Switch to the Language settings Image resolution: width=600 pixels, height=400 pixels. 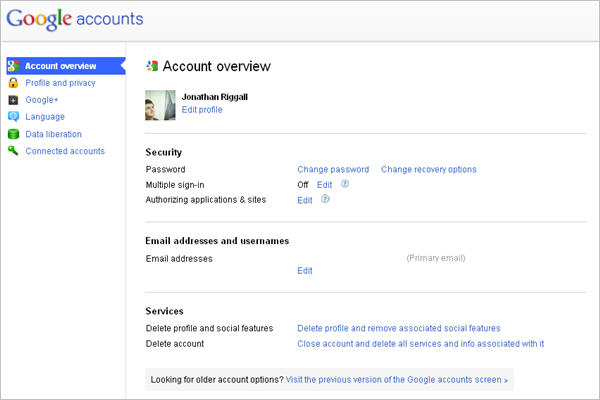(x=44, y=117)
